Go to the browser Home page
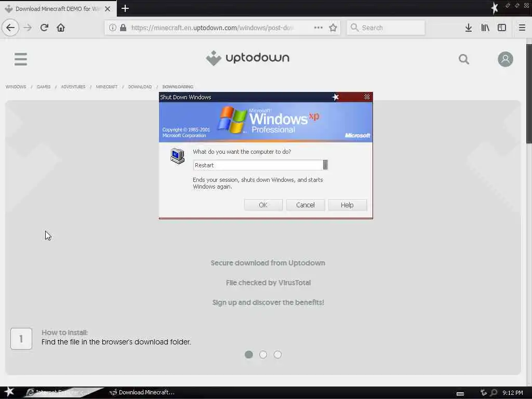Image resolution: width=532 pixels, height=399 pixels. 61,28
